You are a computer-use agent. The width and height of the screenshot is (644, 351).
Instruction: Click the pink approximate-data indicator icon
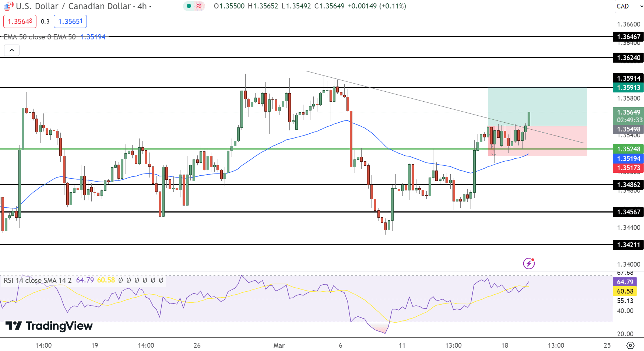pyautogui.click(x=199, y=6)
